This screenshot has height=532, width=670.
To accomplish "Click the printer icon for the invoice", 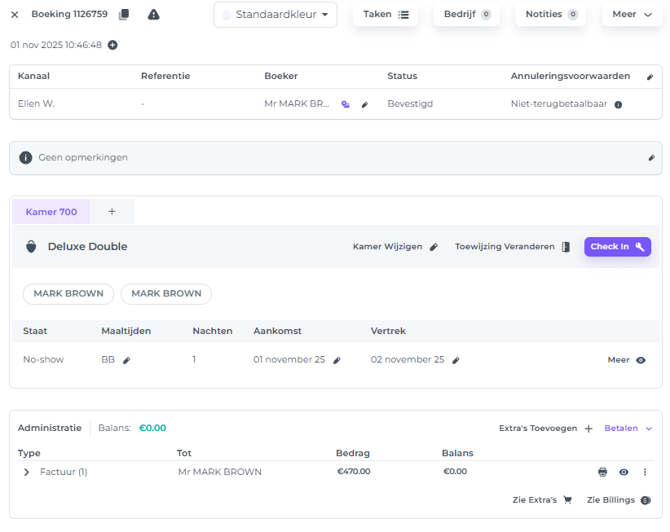I will tap(602, 472).
